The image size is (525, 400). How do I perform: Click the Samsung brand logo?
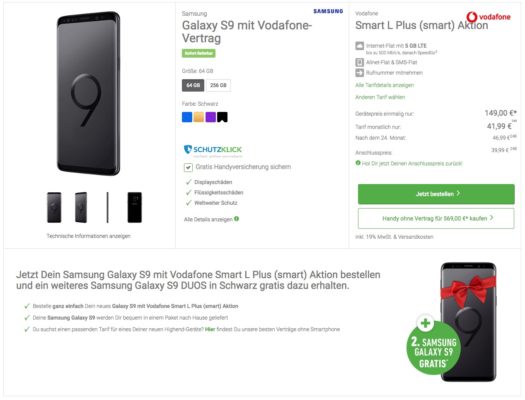[328, 11]
